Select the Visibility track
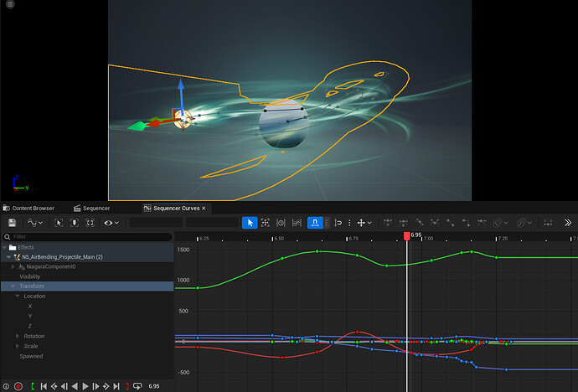 (x=30, y=276)
